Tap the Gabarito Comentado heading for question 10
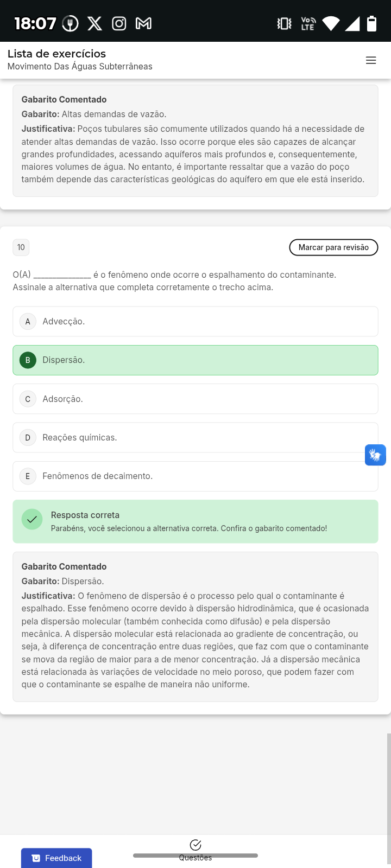 click(x=64, y=566)
